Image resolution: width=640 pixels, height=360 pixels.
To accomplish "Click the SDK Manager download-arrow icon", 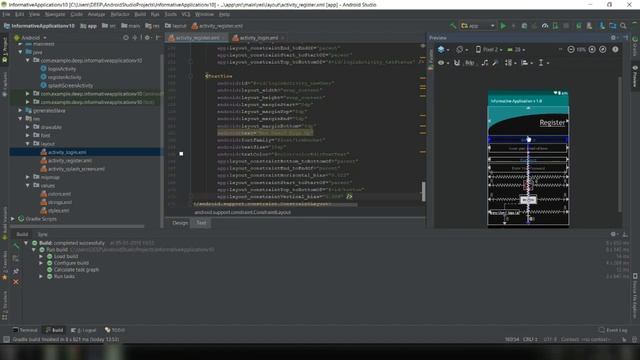I will click(602, 26).
